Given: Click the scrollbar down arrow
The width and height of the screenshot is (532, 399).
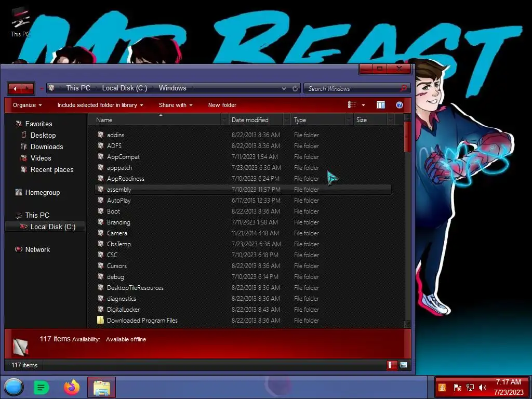Looking at the screenshot, I should [407, 324].
